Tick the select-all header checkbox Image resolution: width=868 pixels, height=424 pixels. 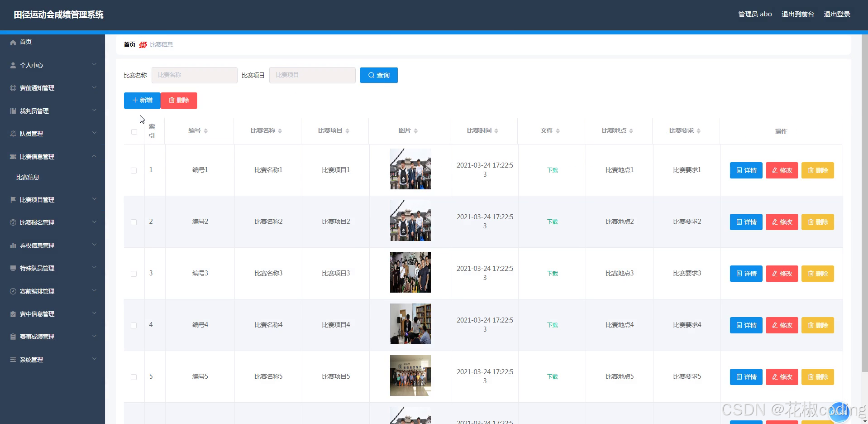(x=134, y=132)
